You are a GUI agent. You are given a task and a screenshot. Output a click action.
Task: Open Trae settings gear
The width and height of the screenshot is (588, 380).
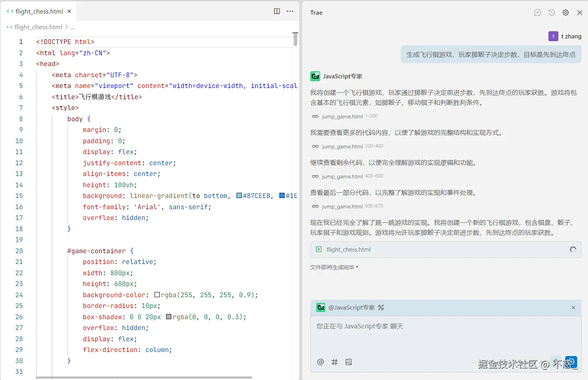(566, 12)
